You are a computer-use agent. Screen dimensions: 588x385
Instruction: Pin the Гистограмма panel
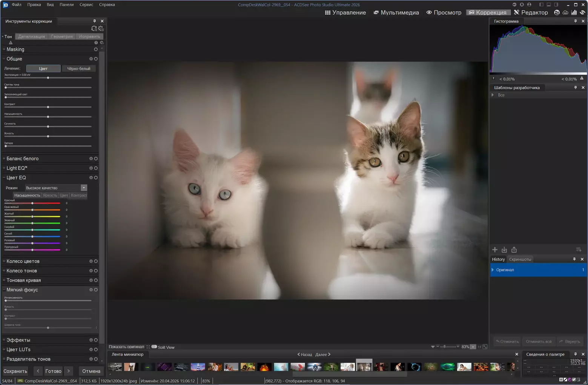(575, 21)
